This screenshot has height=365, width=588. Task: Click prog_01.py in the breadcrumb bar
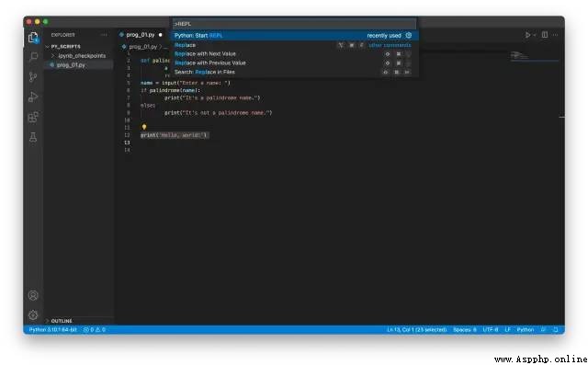point(143,47)
